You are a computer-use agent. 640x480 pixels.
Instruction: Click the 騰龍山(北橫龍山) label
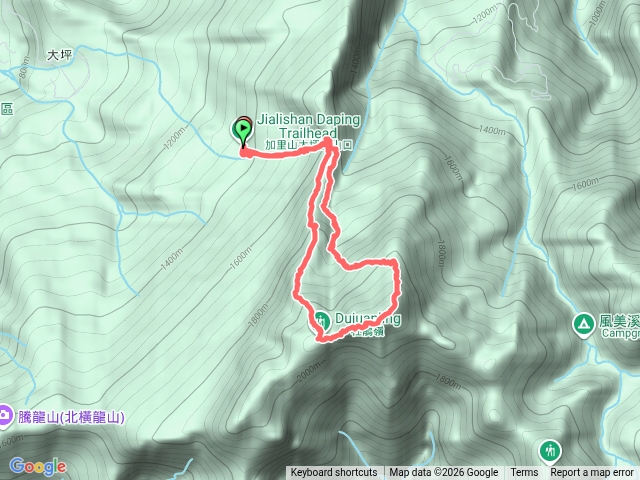pos(71,417)
